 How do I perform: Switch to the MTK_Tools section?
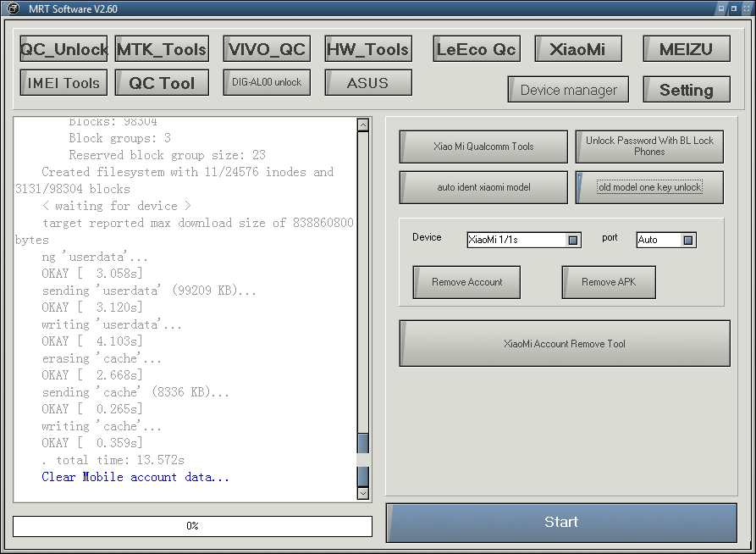(x=162, y=49)
